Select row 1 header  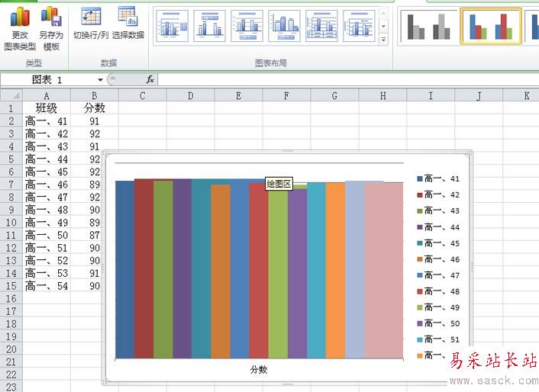(x=11, y=108)
